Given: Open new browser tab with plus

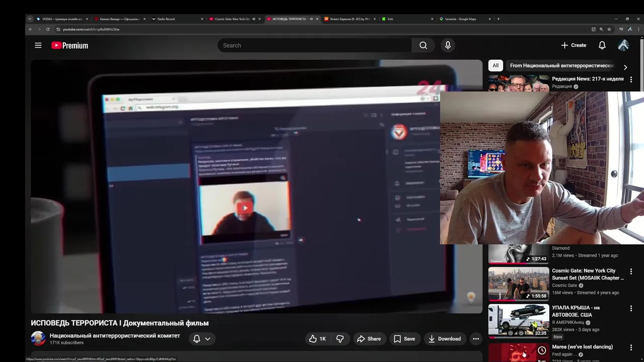Looking at the screenshot, I should pyautogui.click(x=498, y=19).
